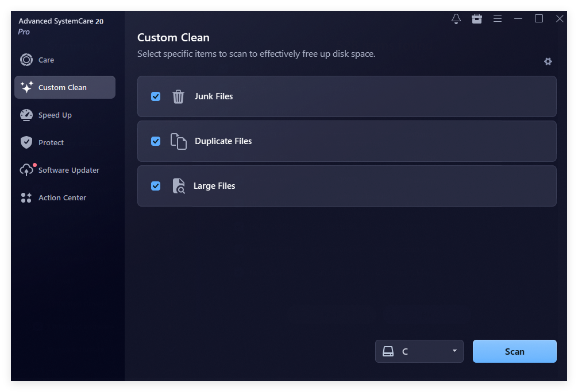Click the Duplicate Files pages icon
578x392 pixels.
pyautogui.click(x=179, y=141)
